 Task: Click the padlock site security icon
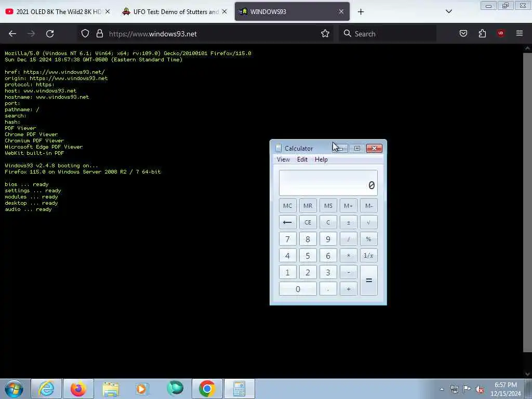[99, 33]
